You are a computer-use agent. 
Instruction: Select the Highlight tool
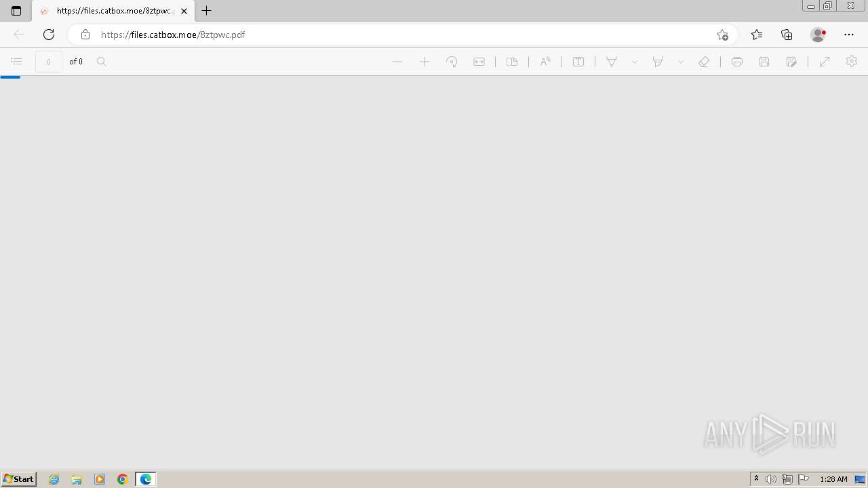(x=658, y=62)
